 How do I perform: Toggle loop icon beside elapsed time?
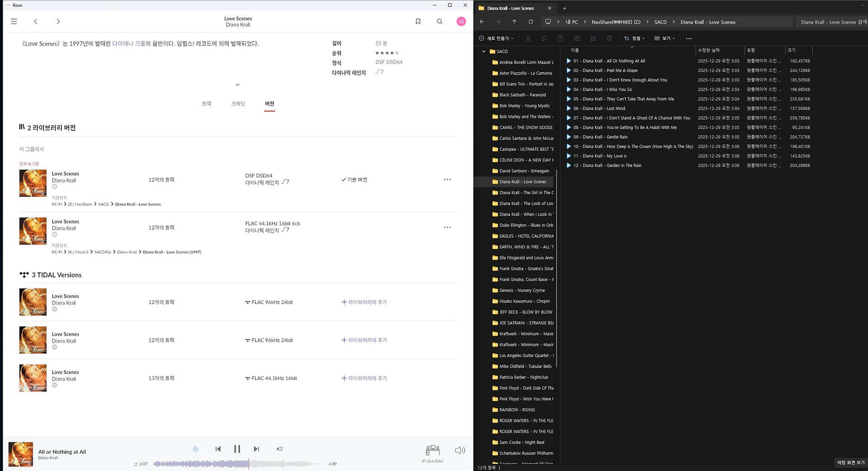(x=136, y=464)
